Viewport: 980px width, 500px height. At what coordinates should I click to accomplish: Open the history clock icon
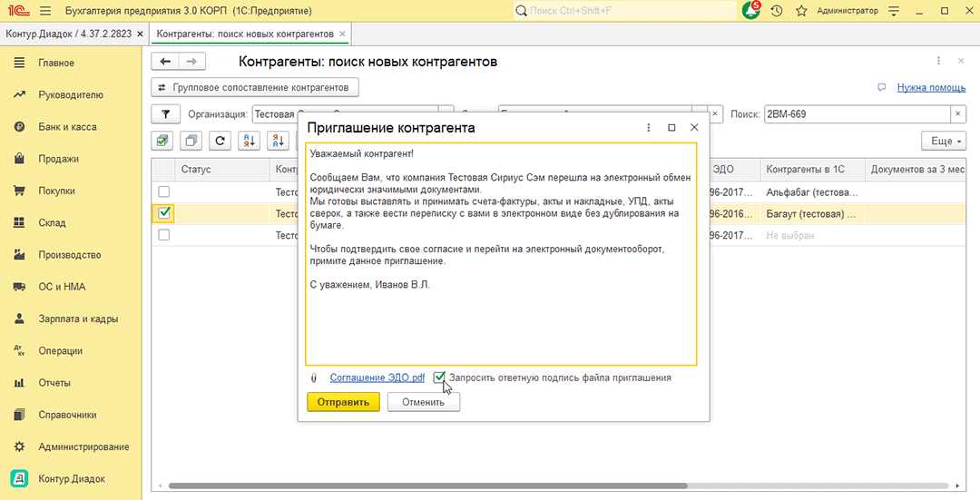point(777,11)
